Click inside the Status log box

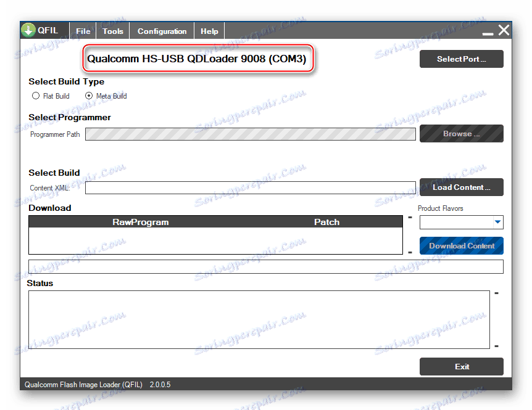pyautogui.click(x=259, y=319)
